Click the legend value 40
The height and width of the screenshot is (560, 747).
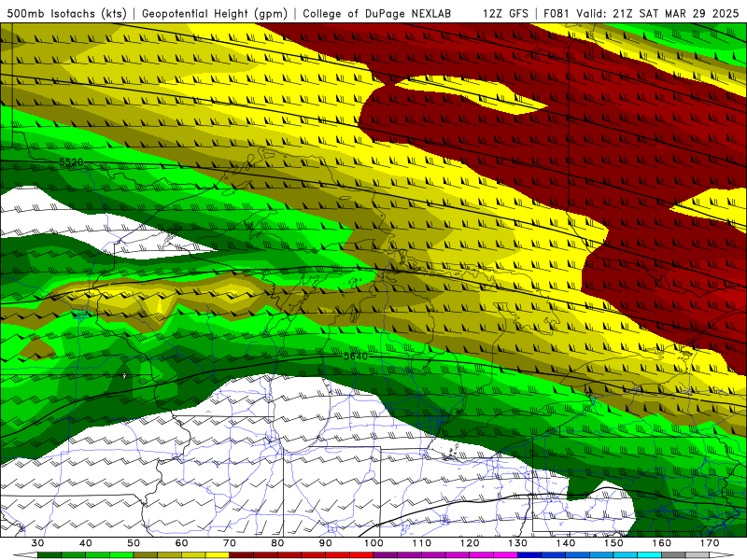(x=86, y=543)
